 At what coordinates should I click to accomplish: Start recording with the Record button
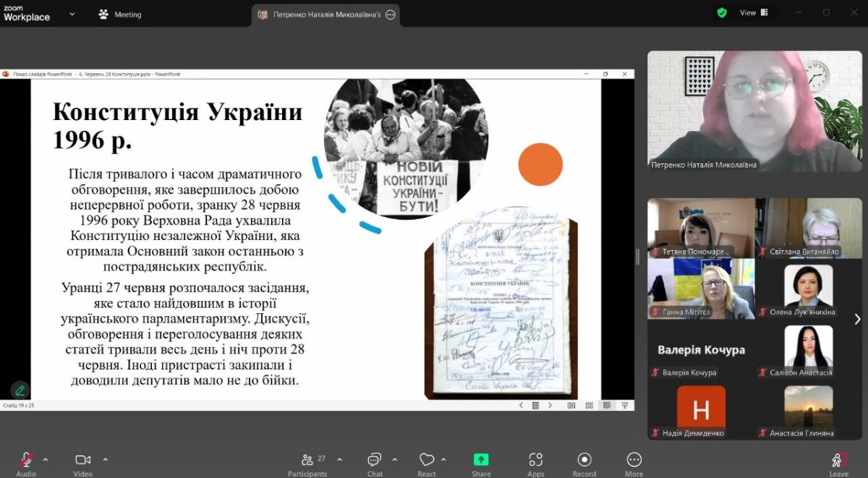click(x=584, y=461)
